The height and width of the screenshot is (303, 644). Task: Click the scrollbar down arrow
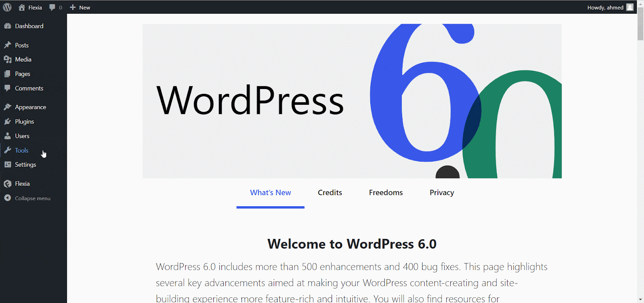[x=640, y=300]
